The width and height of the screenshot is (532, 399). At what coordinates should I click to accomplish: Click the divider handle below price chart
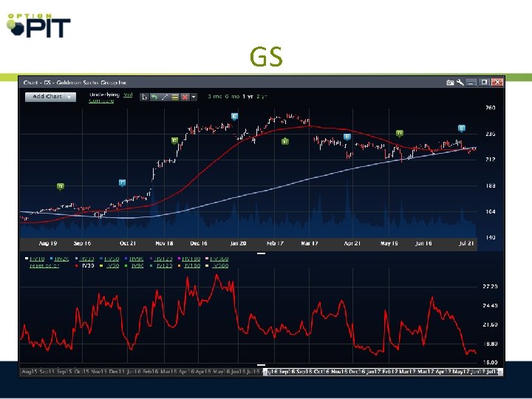coord(262,253)
